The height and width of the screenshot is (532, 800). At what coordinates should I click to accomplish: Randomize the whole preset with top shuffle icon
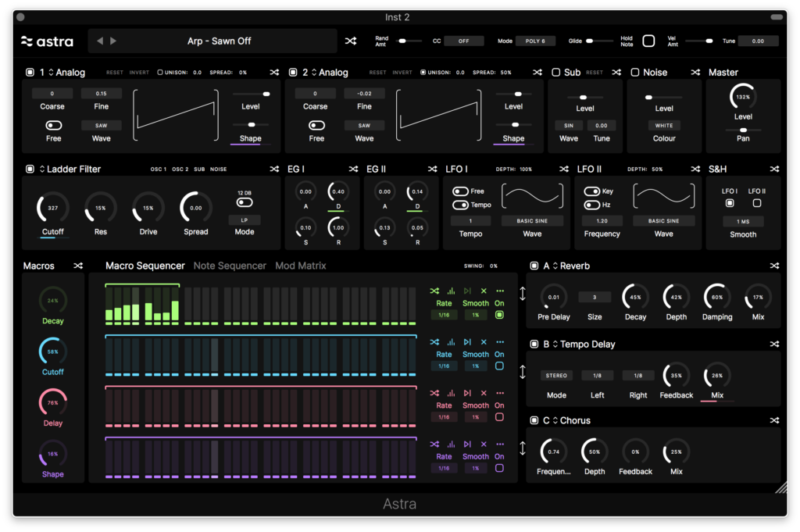[x=351, y=41]
